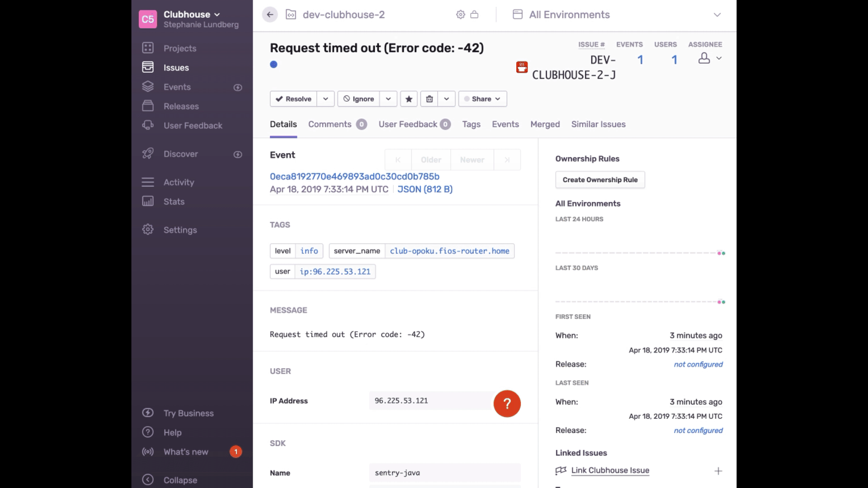The height and width of the screenshot is (488, 868).
Task: Click the plus icon beside Link Clubhouse Issue
Action: coord(718,471)
